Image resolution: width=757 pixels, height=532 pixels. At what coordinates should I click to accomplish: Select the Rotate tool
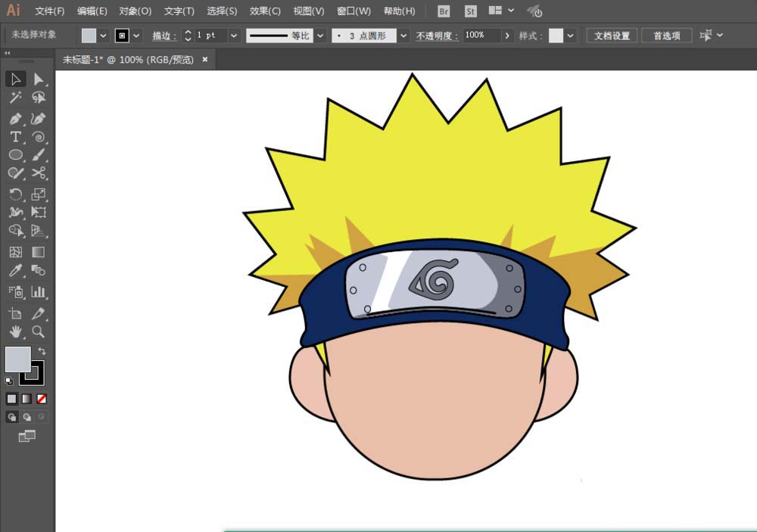tap(15, 194)
